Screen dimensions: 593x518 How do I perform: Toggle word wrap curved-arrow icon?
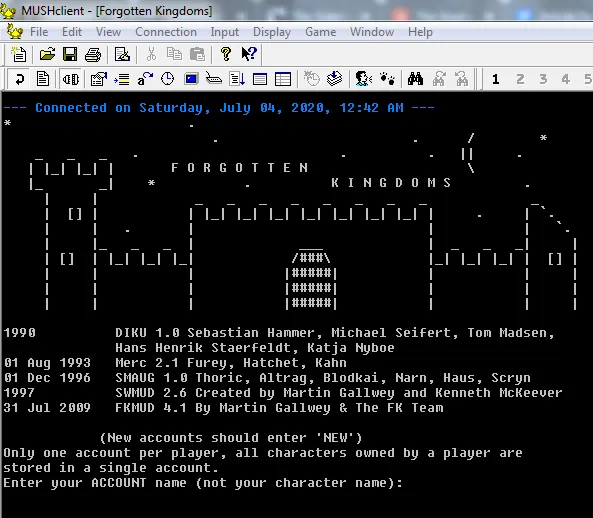point(19,79)
